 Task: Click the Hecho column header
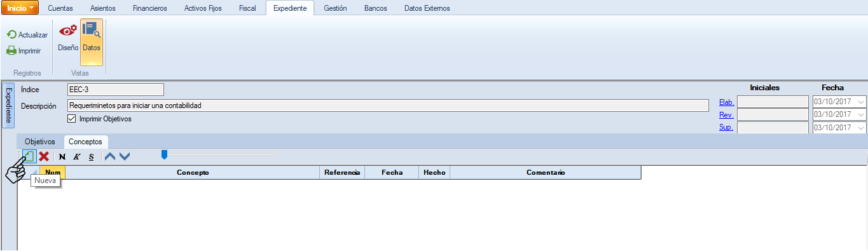coord(434,172)
